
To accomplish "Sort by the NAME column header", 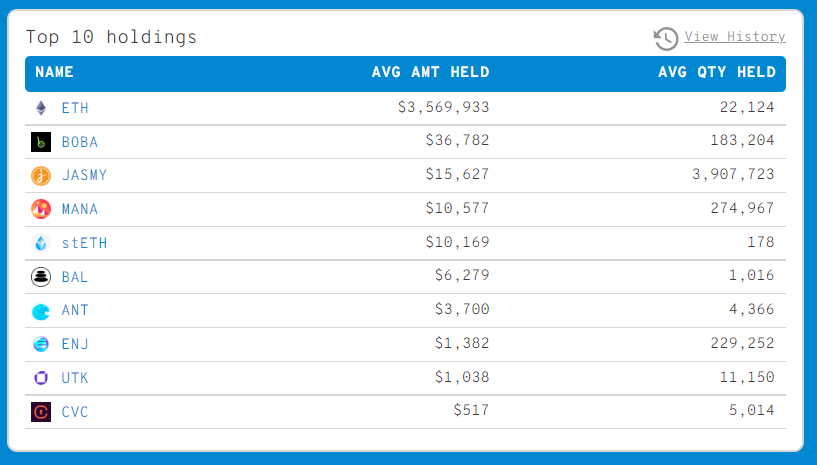I will (x=55, y=72).
